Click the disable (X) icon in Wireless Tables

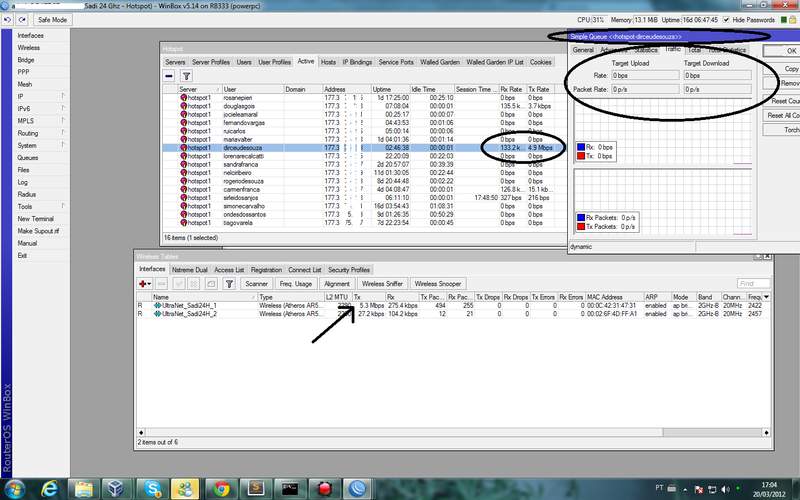coord(193,284)
